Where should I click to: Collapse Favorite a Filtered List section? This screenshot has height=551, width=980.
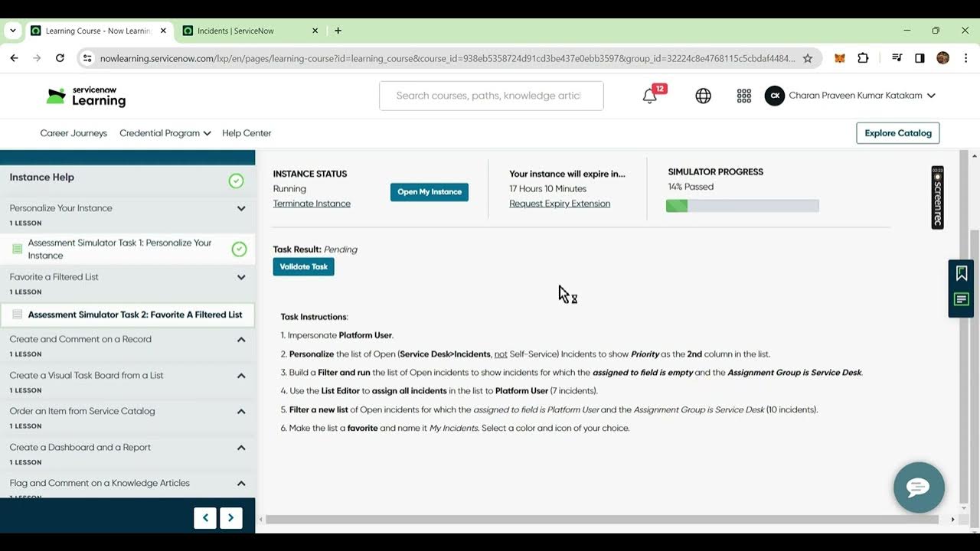pos(241,277)
